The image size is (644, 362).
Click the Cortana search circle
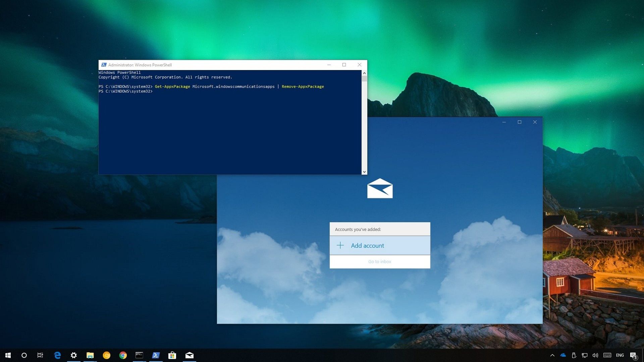(24, 355)
